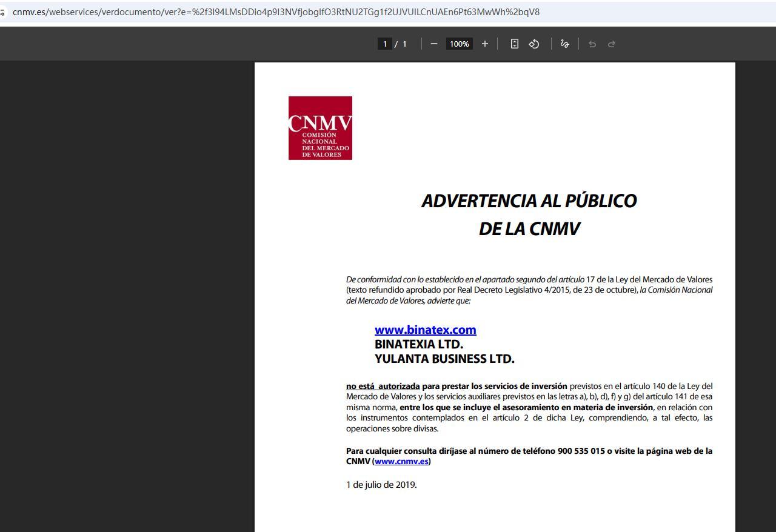The width and height of the screenshot is (776, 532).
Task: Zoom in with the plus button
Action: click(x=484, y=44)
